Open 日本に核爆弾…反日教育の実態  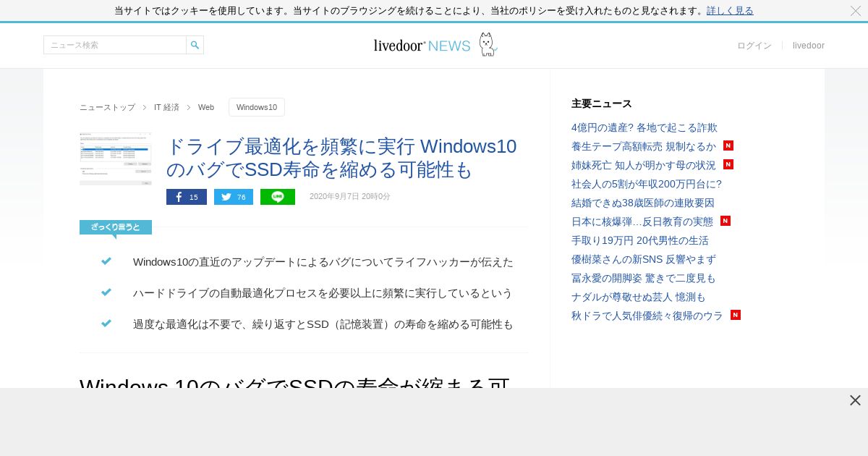pos(642,221)
